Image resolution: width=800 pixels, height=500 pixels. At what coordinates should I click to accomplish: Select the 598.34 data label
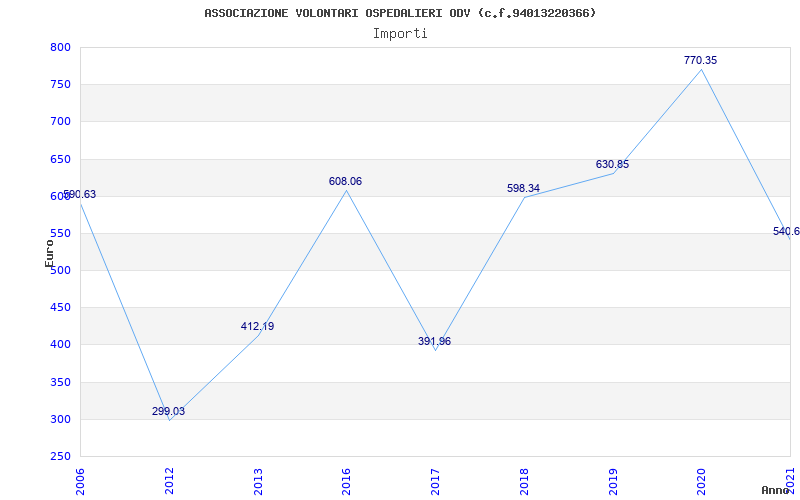point(523,188)
